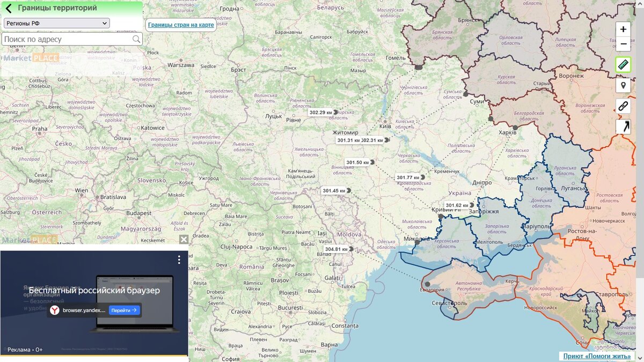This screenshot has width=644, height=362.
Task: Click the measurement endpoint dot at Харків
Action: click(x=515, y=128)
